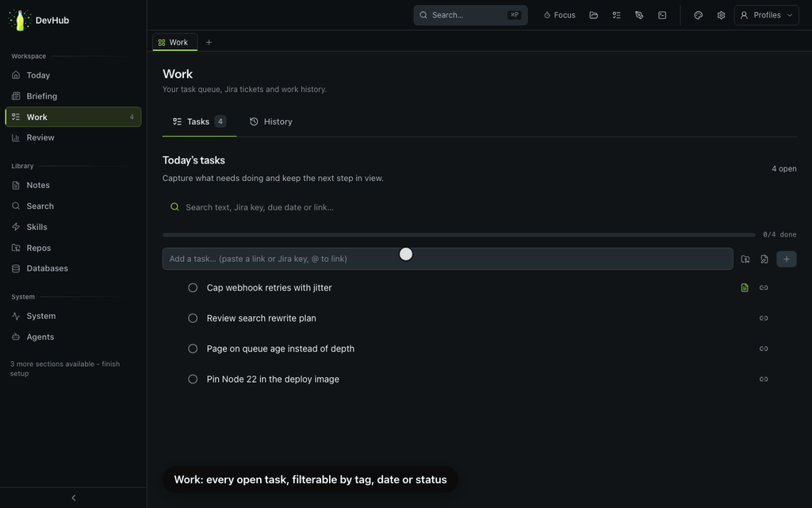This screenshot has height=508, width=812.
Task: Click the plus add task button
Action: click(x=786, y=259)
